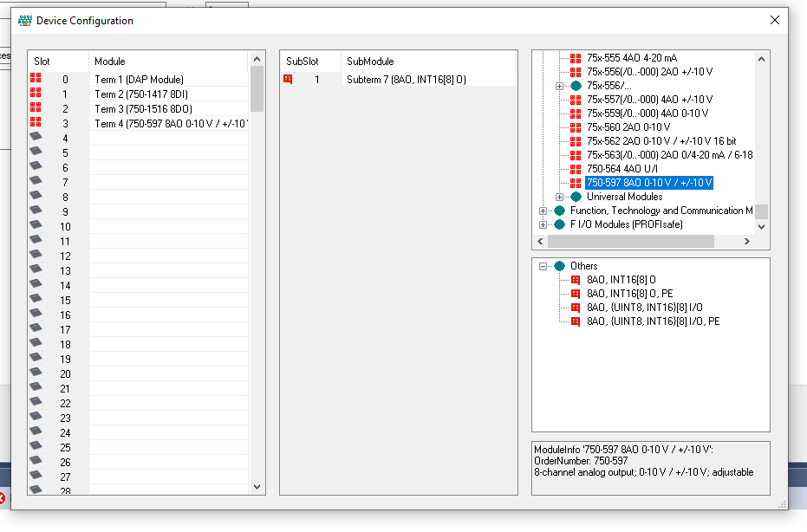Click slot list scroll down arrow
807x532 pixels.
click(x=257, y=487)
